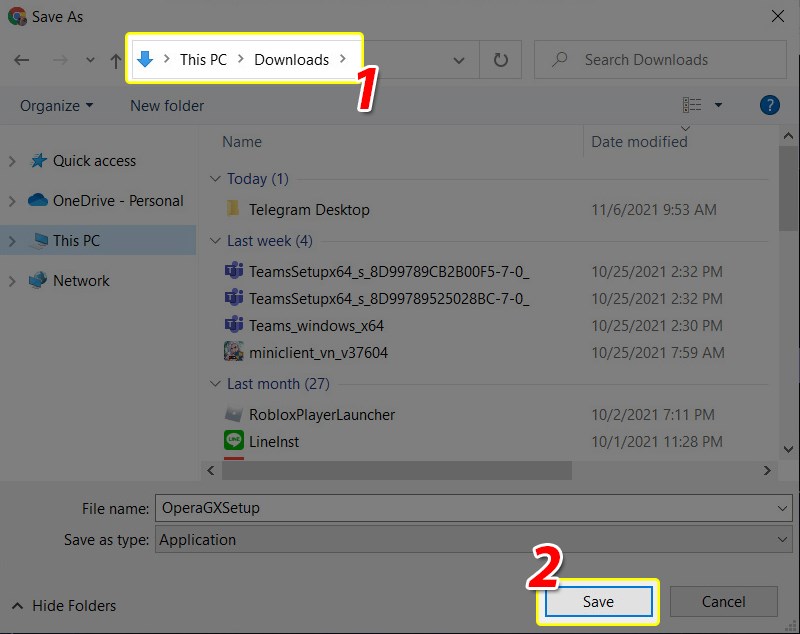Click Hide Folders toggle
Screen dimensions: 800x634
[x=64, y=606]
